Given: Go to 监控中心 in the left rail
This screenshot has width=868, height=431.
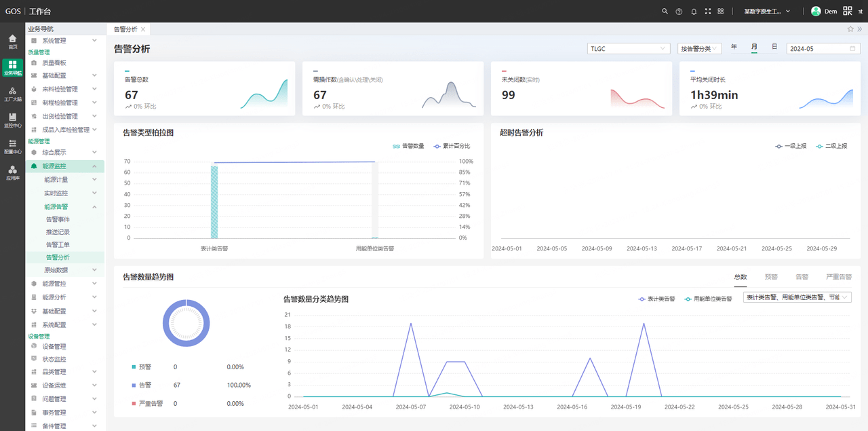Looking at the screenshot, I should click(12, 120).
